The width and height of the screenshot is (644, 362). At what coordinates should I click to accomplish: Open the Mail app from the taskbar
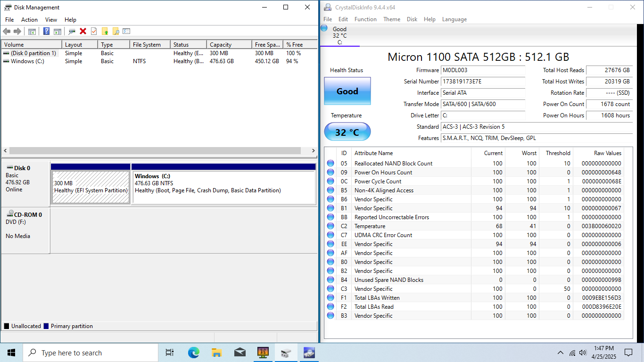point(239,353)
